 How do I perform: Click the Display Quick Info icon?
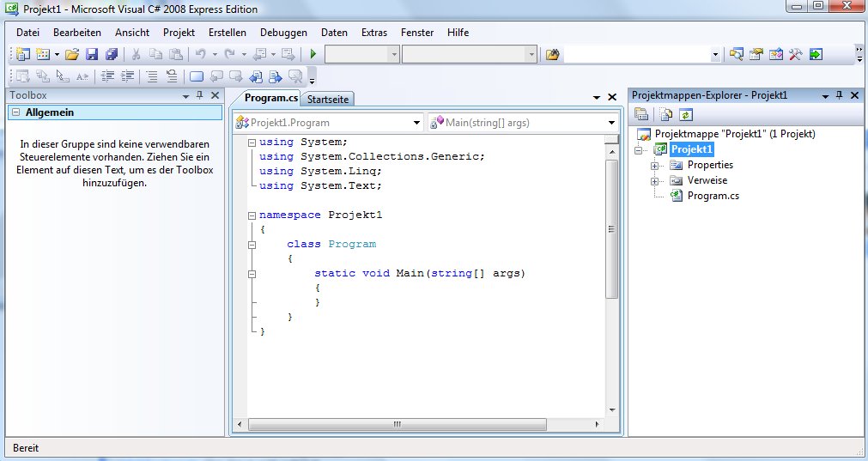[63, 76]
